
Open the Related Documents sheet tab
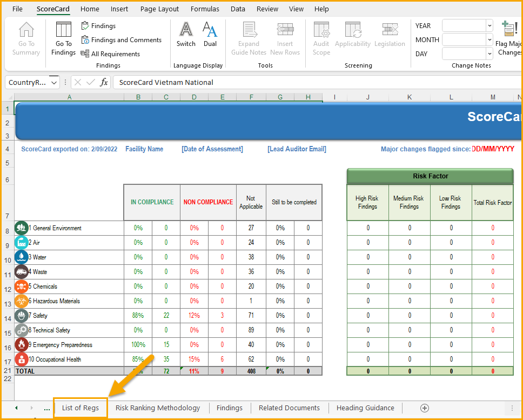[x=289, y=408]
